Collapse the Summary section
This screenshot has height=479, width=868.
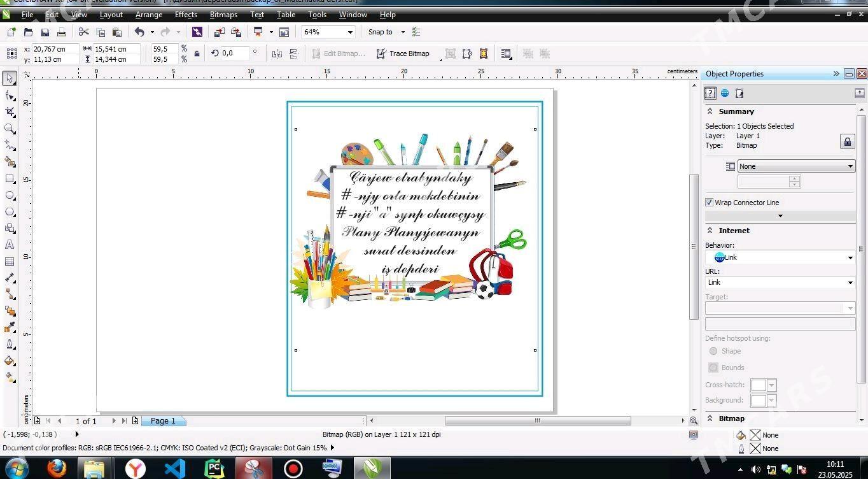[710, 111]
